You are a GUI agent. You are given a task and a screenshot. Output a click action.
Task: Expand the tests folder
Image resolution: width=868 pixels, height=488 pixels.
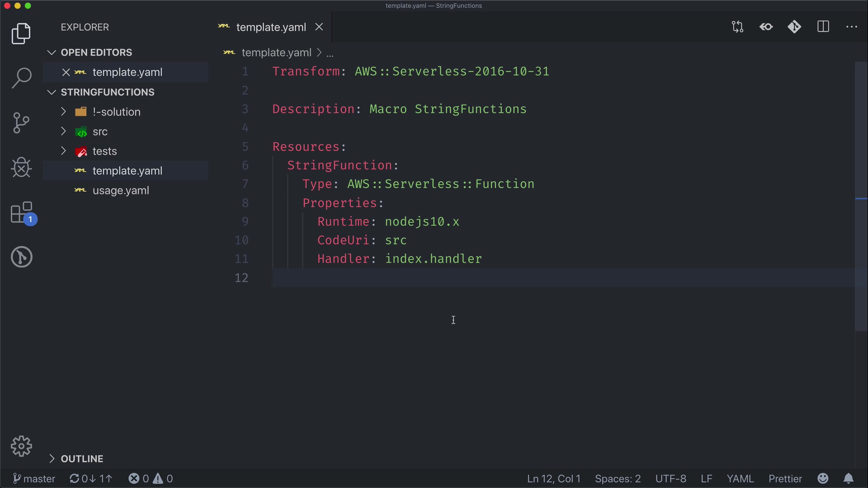(x=104, y=151)
